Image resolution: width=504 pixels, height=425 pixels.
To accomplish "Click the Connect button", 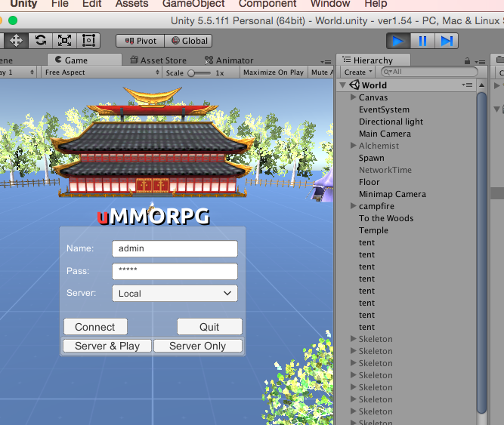I will pos(95,327).
